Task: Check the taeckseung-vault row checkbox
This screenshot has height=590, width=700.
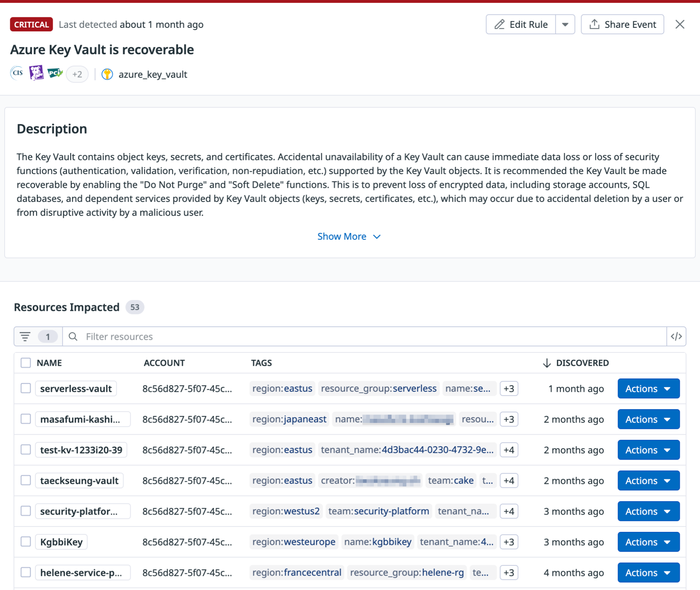Action: coord(26,480)
